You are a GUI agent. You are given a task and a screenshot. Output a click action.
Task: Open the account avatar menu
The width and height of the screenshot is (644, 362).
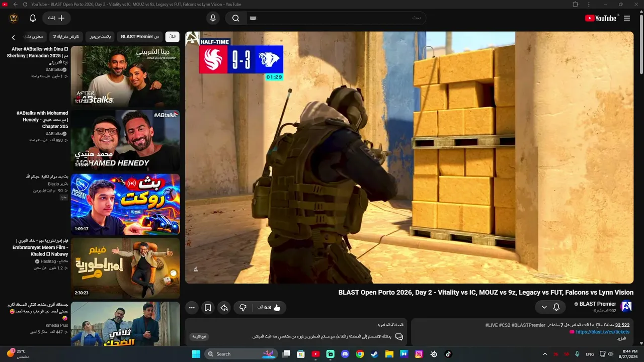click(x=14, y=18)
